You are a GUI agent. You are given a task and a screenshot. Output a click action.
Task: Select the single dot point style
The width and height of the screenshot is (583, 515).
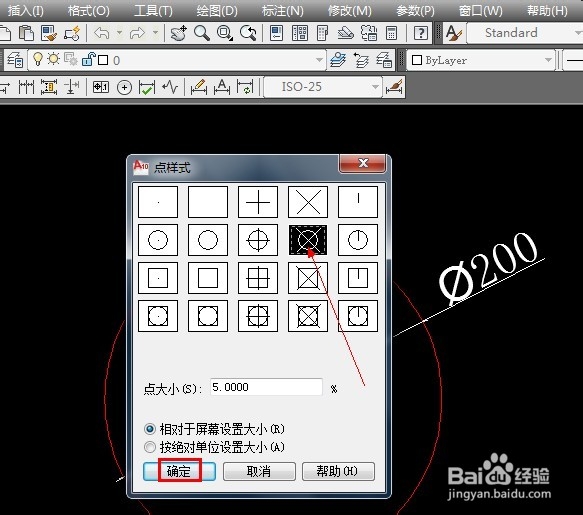(158, 202)
